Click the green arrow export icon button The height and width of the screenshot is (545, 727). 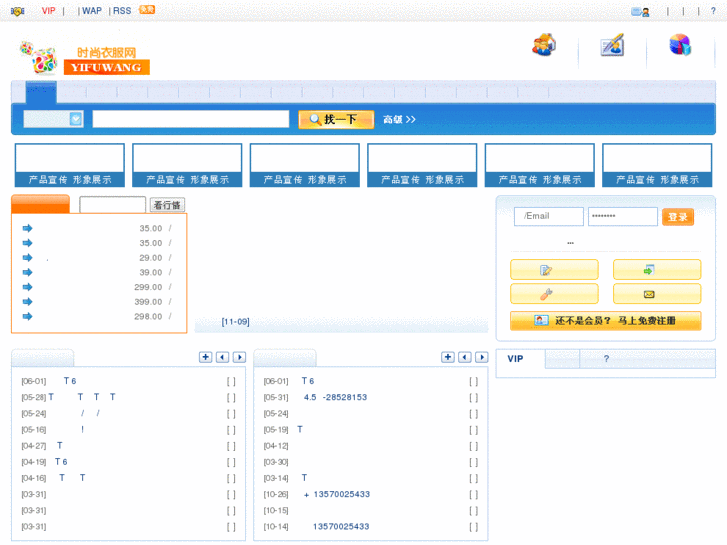click(656, 270)
